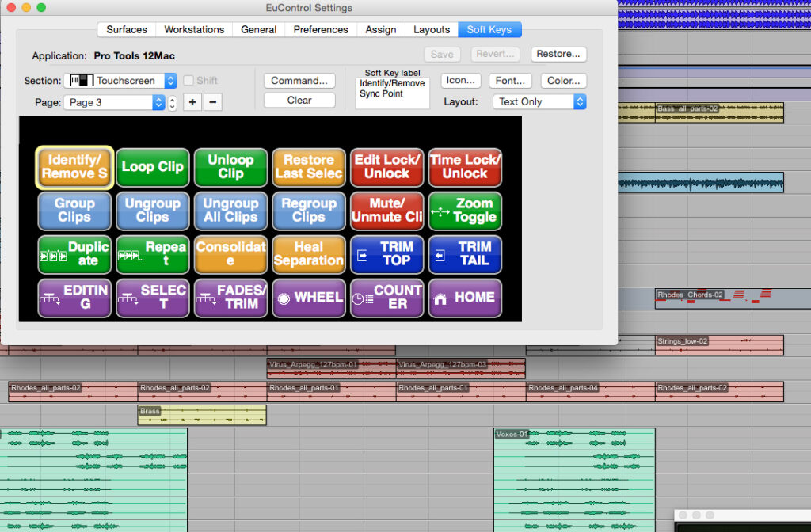Select the Rhodes_all_parts-04 clip
The width and height of the screenshot is (811, 532).
pyautogui.click(x=591, y=392)
